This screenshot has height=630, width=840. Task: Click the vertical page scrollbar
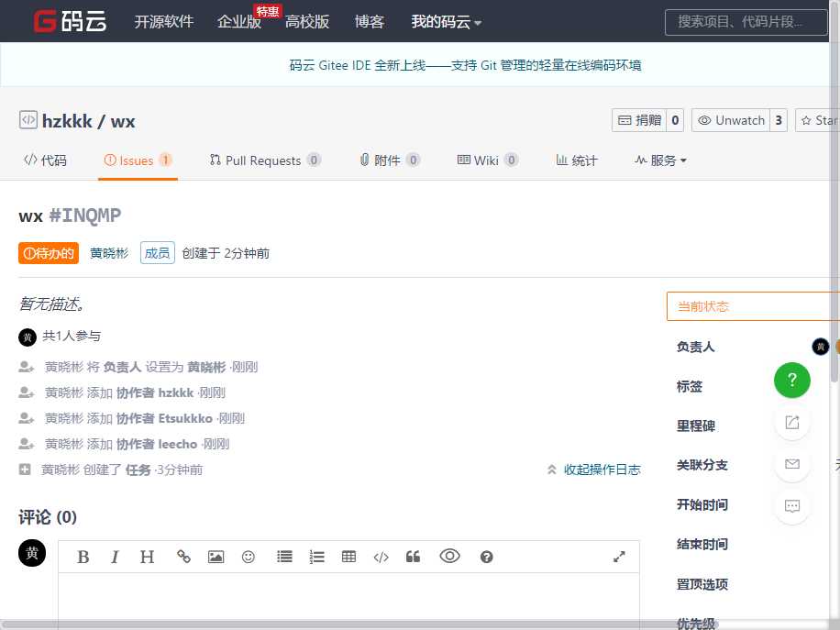pyautogui.click(x=834, y=193)
